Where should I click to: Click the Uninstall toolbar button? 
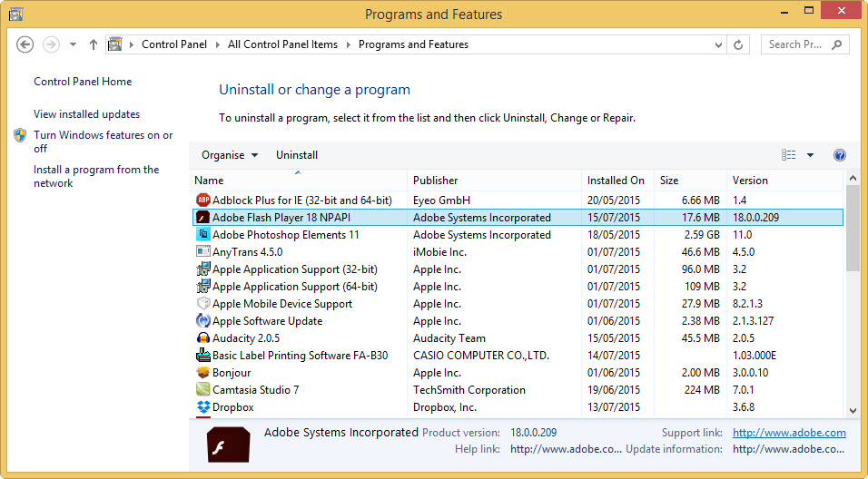tap(297, 155)
